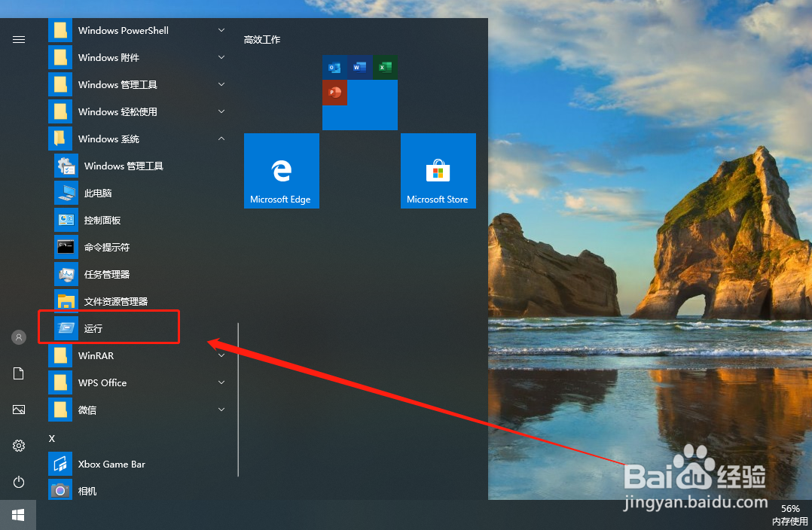
Task: Open the Pictures icon in sidebar
Action: click(19, 410)
